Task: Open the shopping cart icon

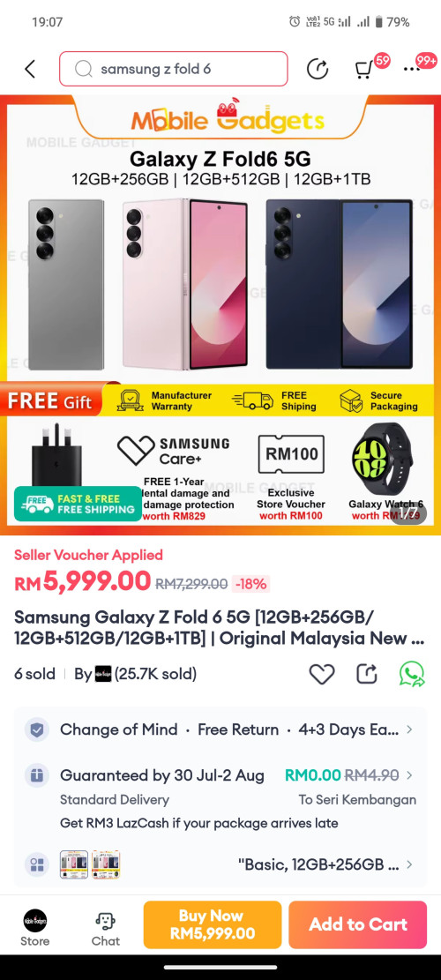Action: pos(363,70)
